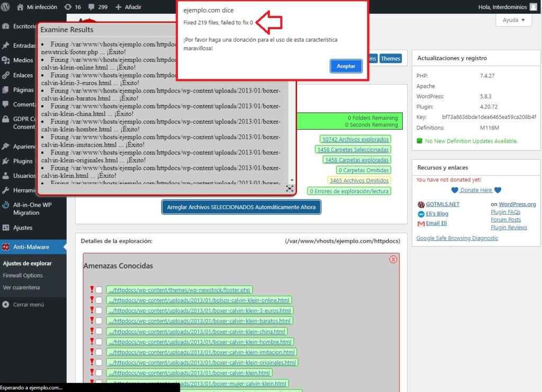Click Examine Results scrollbar down arrow
The height and width of the screenshot is (392, 542).
[x=292, y=180]
